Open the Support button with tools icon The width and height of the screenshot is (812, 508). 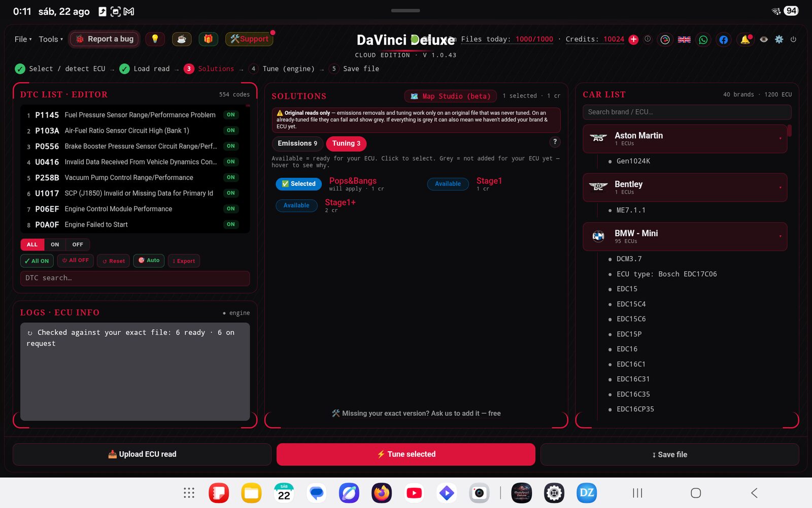tap(249, 39)
